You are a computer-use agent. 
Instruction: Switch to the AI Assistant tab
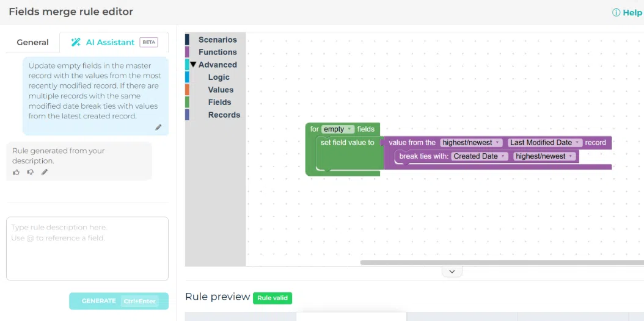coord(110,42)
